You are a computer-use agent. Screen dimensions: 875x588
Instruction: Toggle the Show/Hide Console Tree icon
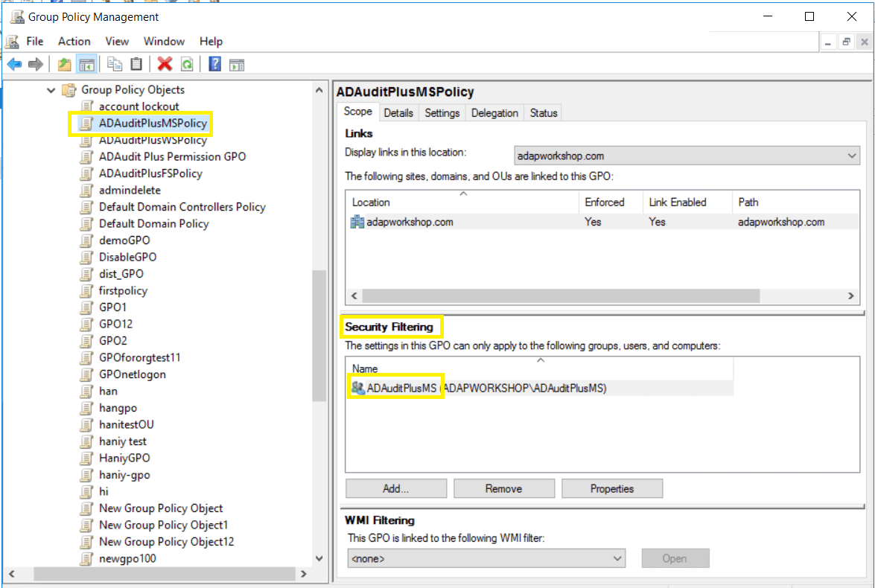coord(86,65)
